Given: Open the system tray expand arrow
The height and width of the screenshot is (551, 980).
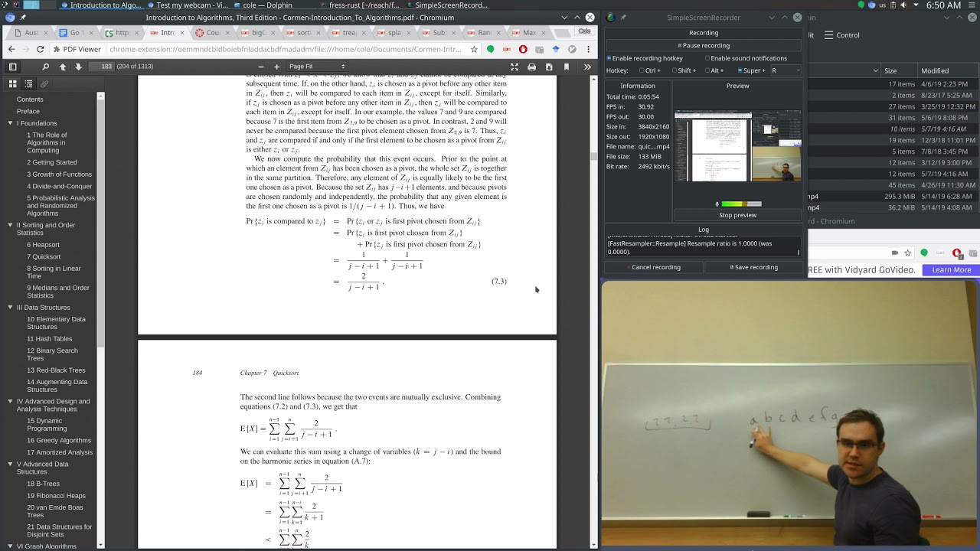Looking at the screenshot, I should click(917, 5).
